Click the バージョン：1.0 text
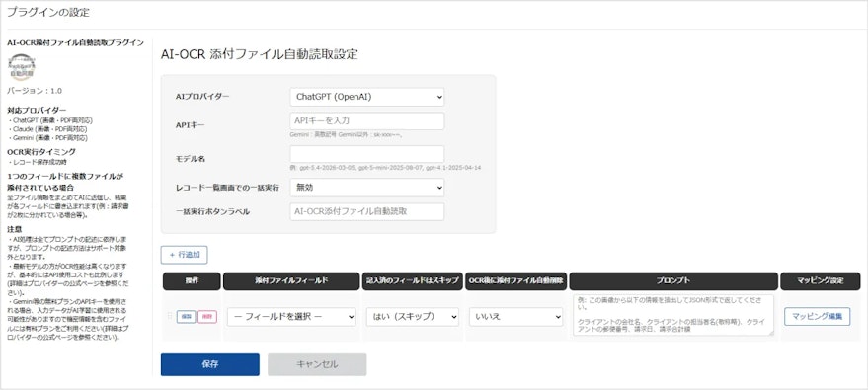 [x=35, y=91]
